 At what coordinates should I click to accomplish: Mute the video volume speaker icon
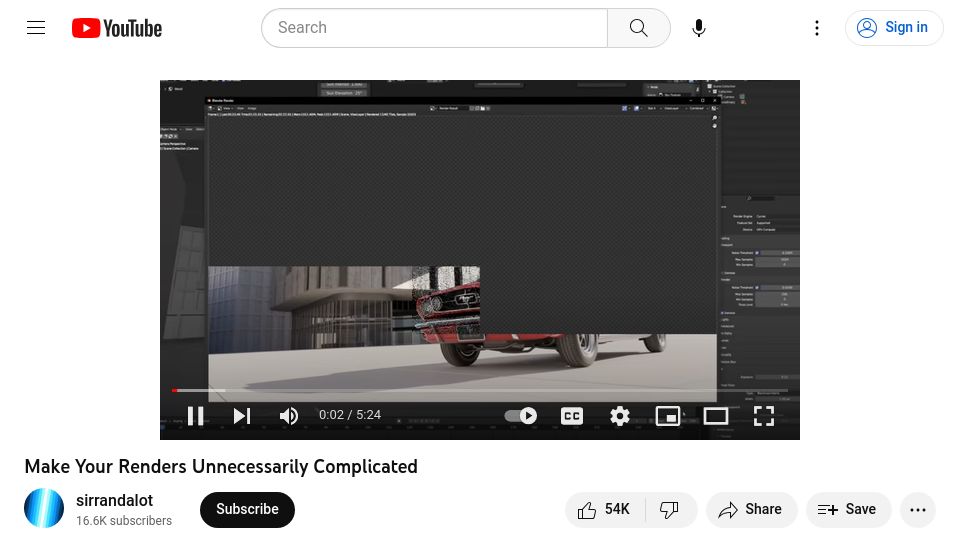pos(288,416)
